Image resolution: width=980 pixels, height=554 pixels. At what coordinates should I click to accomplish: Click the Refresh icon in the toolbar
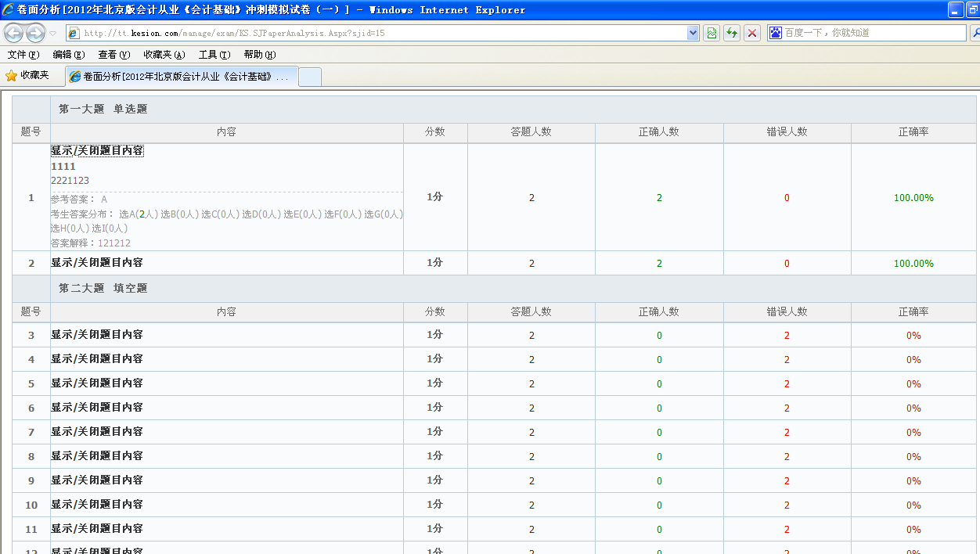[732, 33]
